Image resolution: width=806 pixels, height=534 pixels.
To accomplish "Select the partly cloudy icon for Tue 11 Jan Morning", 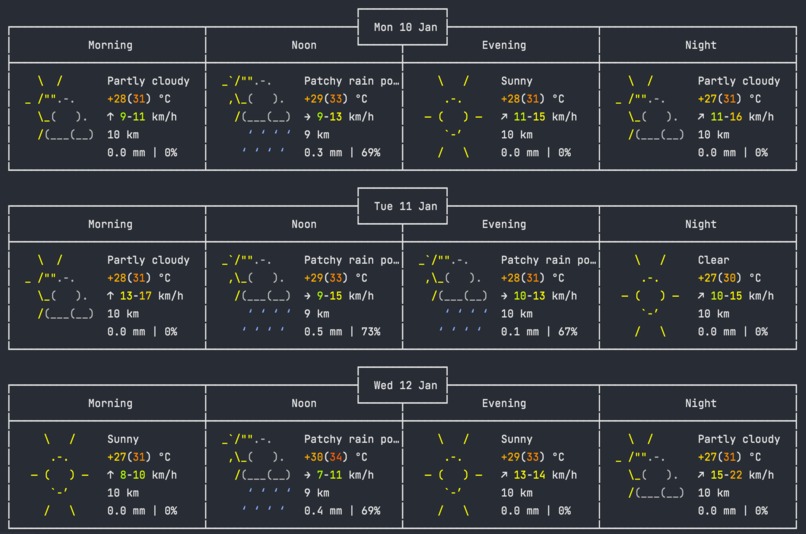I will 60,287.
